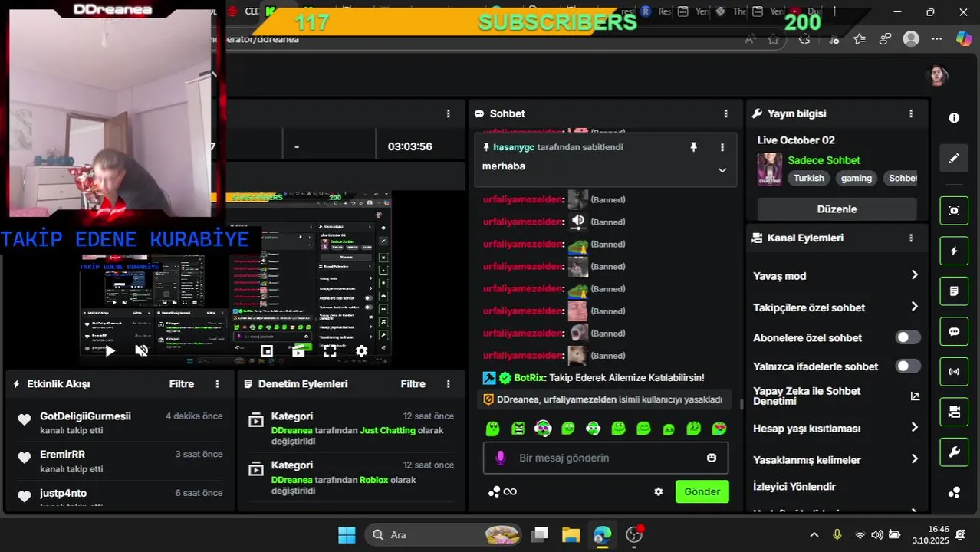The image size is (980, 552).
Task: Open Sohbet panel three-dot menu
Action: point(726,113)
